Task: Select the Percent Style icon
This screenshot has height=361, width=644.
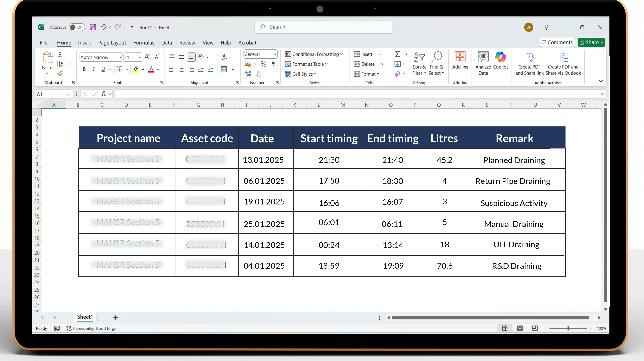Action: coord(263,64)
